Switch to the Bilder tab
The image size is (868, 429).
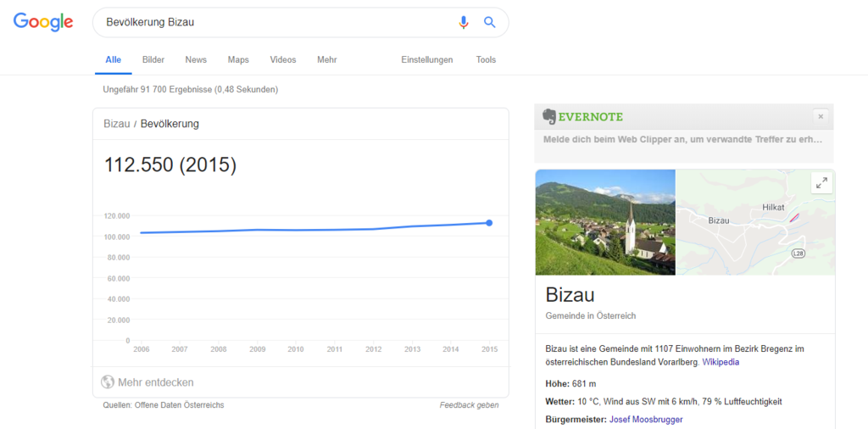pos(153,60)
